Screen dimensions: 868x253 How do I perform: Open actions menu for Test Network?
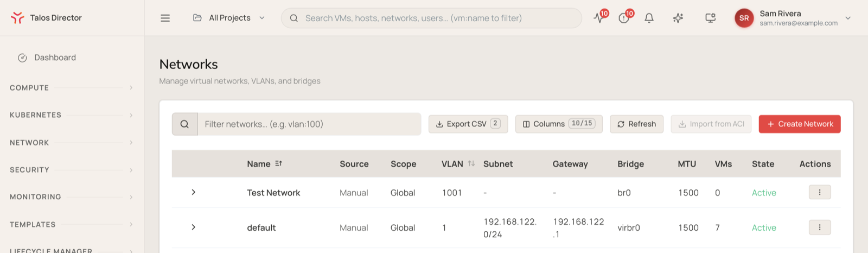click(820, 192)
